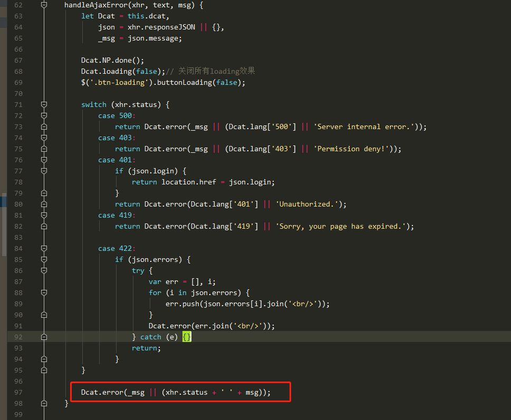Click line number 99 in gutter

[18, 415]
